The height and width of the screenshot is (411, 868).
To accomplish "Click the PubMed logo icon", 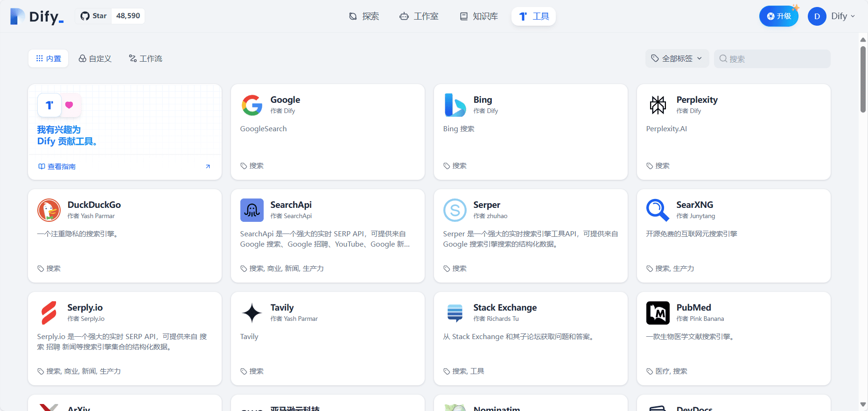I will 658,313.
